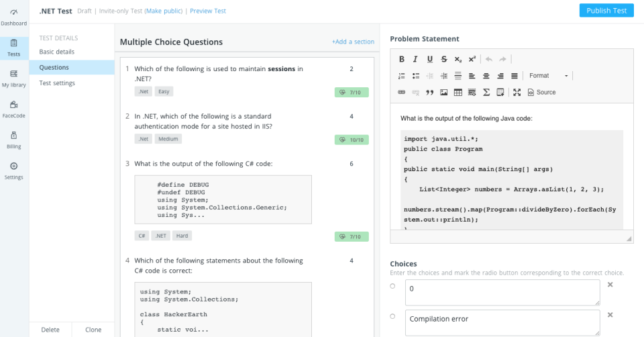644x337 pixels.
Task: Mark choice "0" as correct answer
Action: [x=392, y=286]
